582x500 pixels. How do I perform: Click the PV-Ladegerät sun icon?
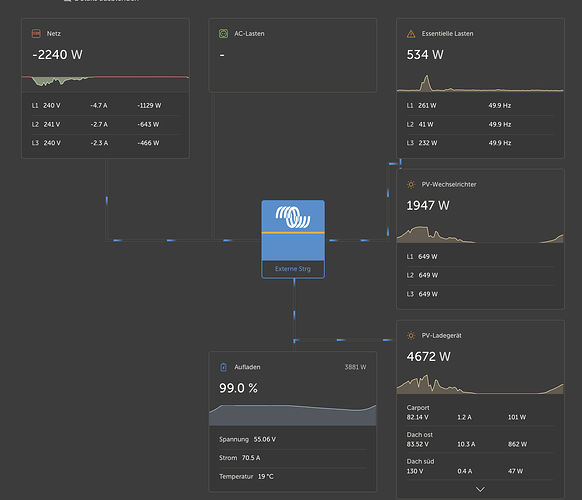(411, 335)
